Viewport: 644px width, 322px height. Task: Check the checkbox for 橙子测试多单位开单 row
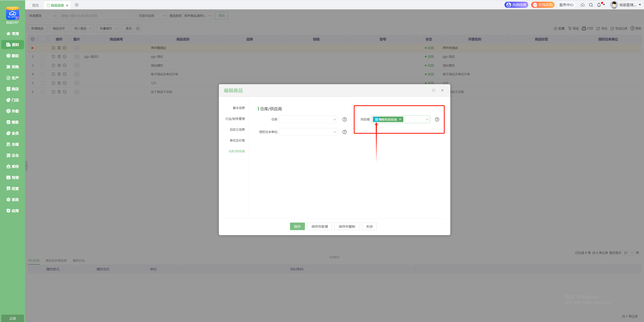coord(43,74)
